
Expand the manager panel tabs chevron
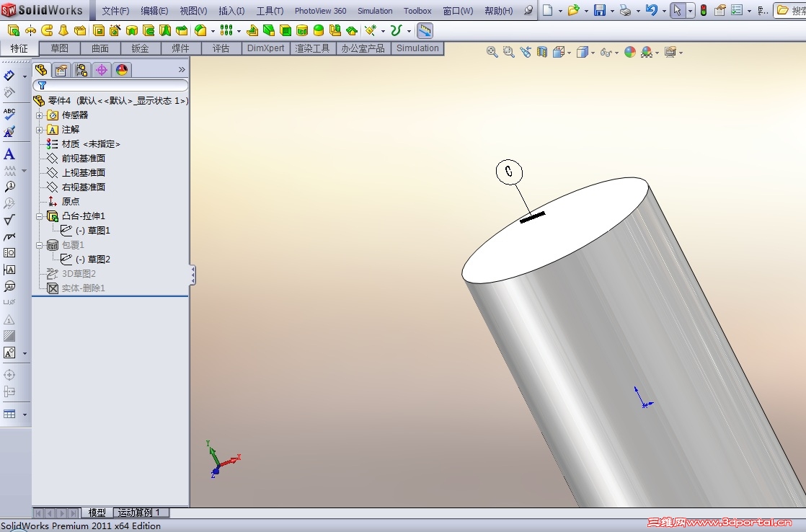pyautogui.click(x=182, y=69)
